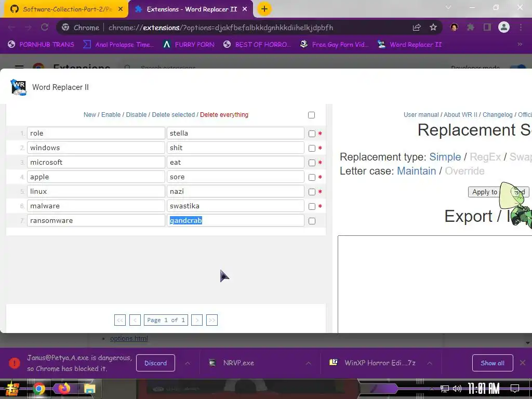Check the box for the microsoft row
Image resolution: width=532 pixels, height=399 pixels.
point(312,163)
